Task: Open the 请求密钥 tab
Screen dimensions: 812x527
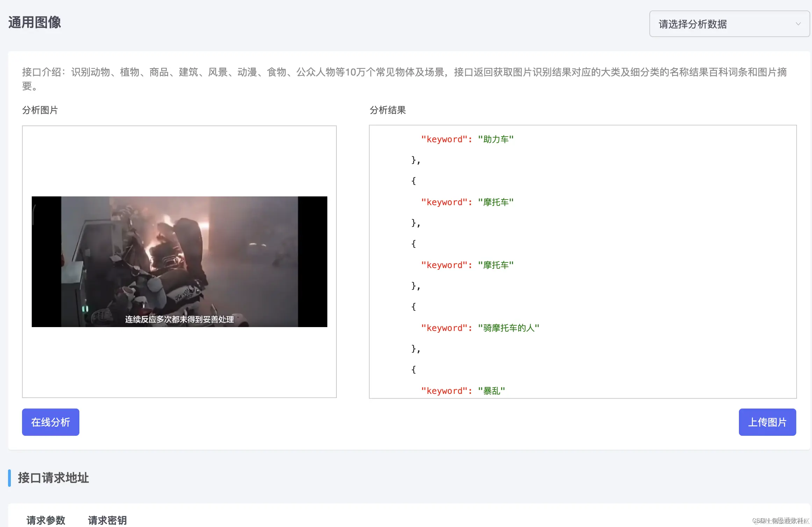Action: 107,520
